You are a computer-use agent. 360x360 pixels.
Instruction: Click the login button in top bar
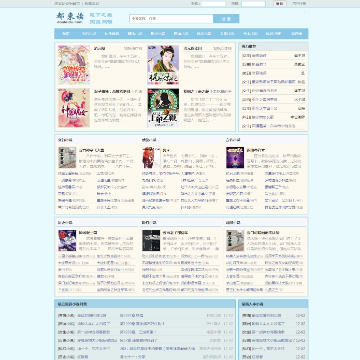tap(280, 4)
